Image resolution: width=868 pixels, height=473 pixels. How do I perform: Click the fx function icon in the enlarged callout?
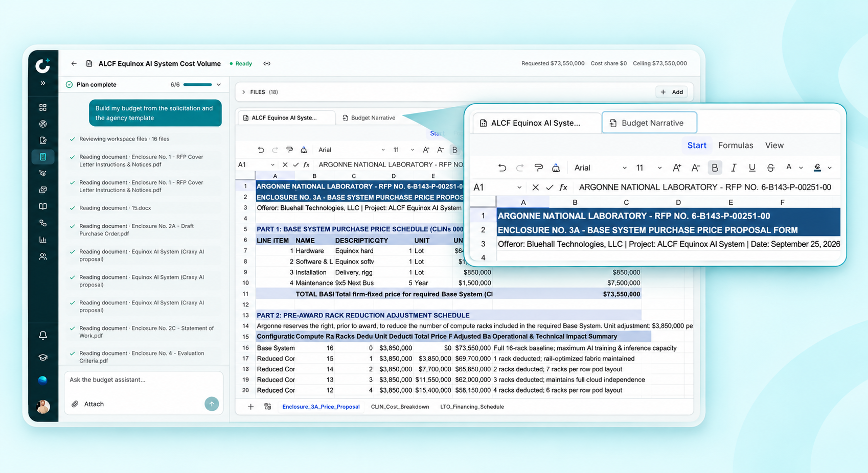click(563, 187)
